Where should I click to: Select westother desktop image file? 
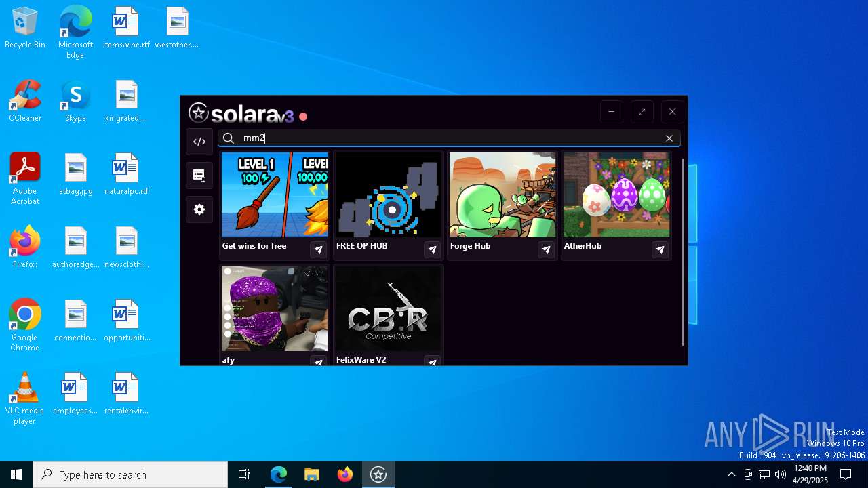[x=177, y=28]
